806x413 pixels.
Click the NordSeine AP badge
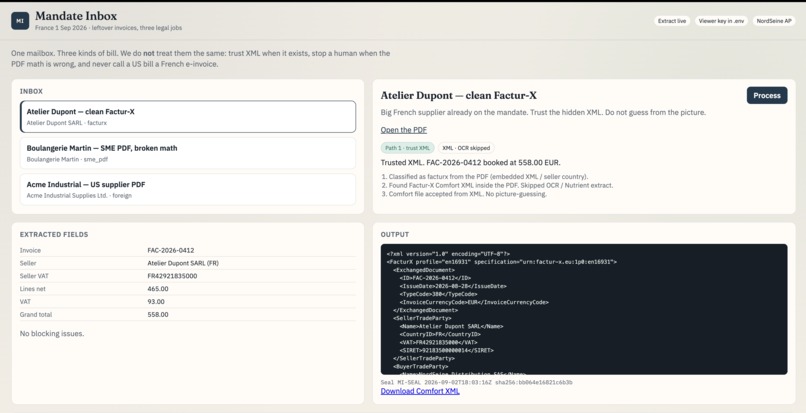pyautogui.click(x=774, y=21)
